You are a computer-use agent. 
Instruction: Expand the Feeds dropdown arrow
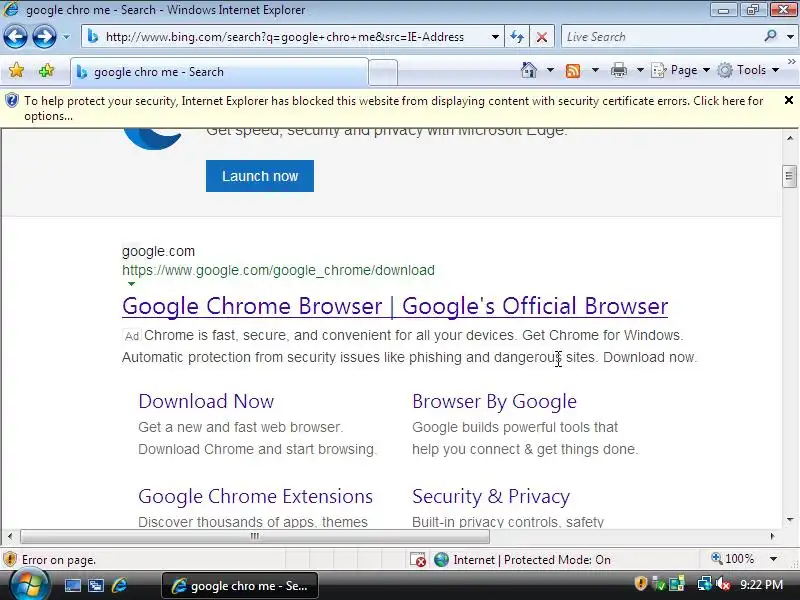click(595, 70)
